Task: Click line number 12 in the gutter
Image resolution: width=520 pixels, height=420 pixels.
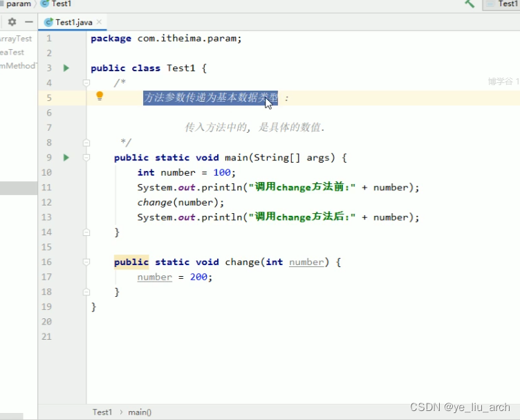Action: click(46, 202)
